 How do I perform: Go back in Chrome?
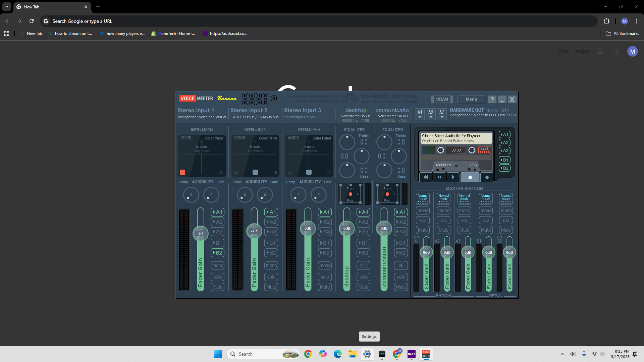tap(7, 21)
